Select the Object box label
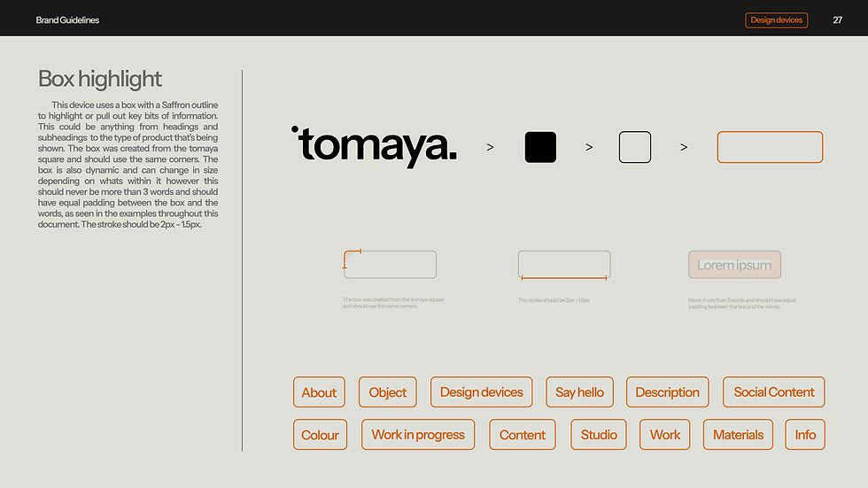Screen dimensions: 868x488 (x=388, y=392)
